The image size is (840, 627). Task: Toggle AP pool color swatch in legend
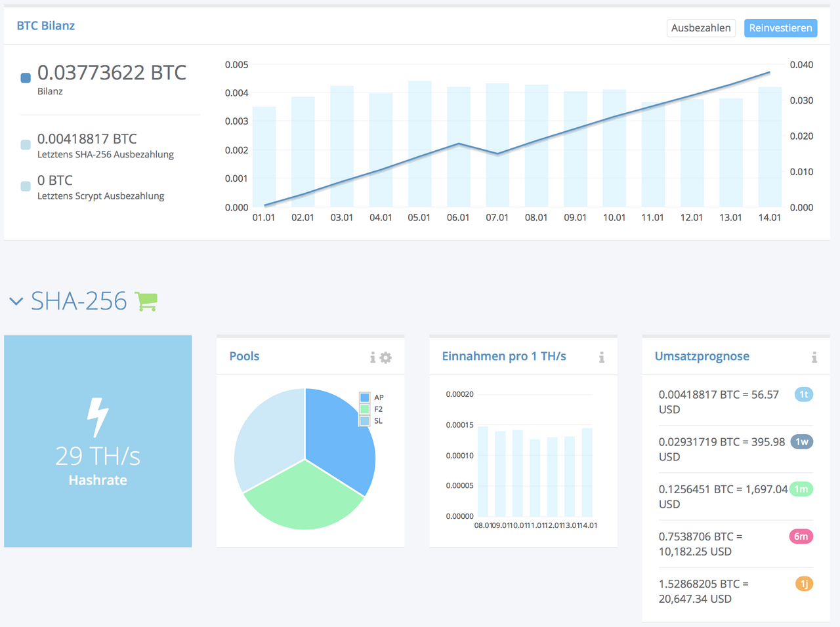[x=365, y=397]
